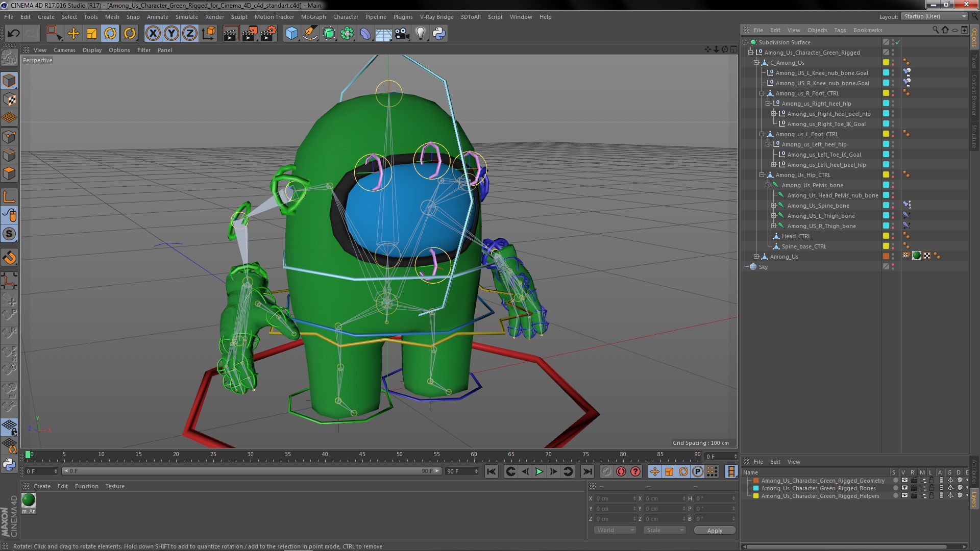
Task: Switch to Edges mode
Action: click(x=9, y=155)
